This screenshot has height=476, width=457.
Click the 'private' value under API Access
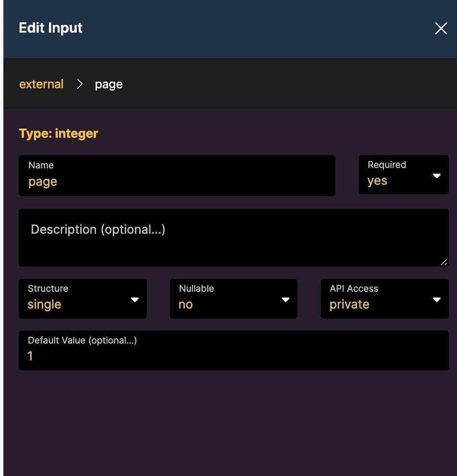pyautogui.click(x=349, y=305)
